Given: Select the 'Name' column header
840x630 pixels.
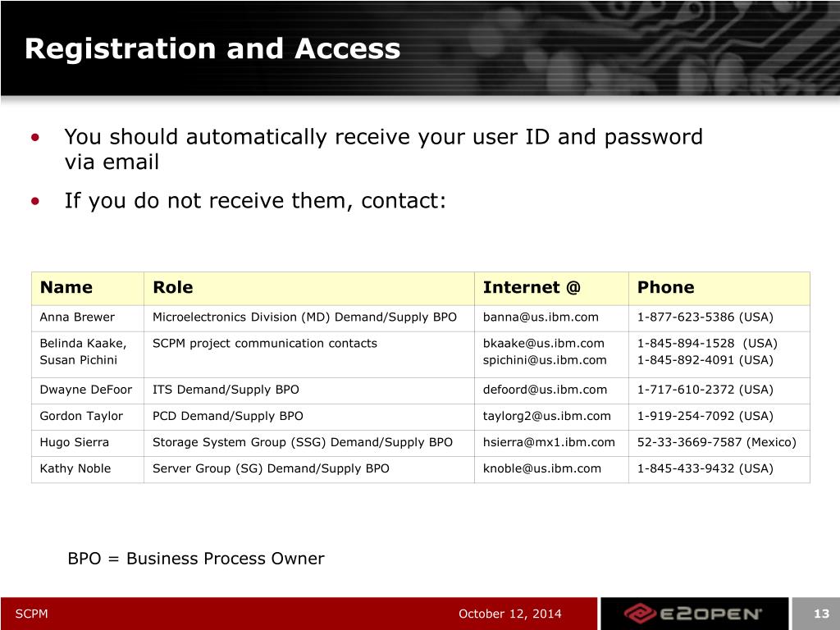Looking at the screenshot, I should [x=66, y=288].
